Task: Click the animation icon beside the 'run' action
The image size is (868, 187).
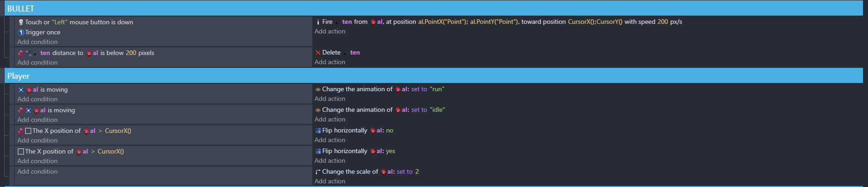Action: (318, 89)
